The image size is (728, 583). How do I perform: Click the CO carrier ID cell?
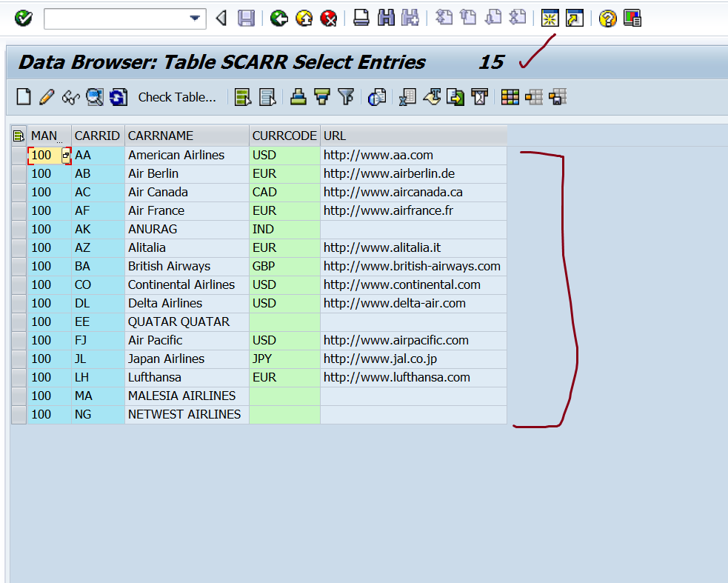click(98, 284)
